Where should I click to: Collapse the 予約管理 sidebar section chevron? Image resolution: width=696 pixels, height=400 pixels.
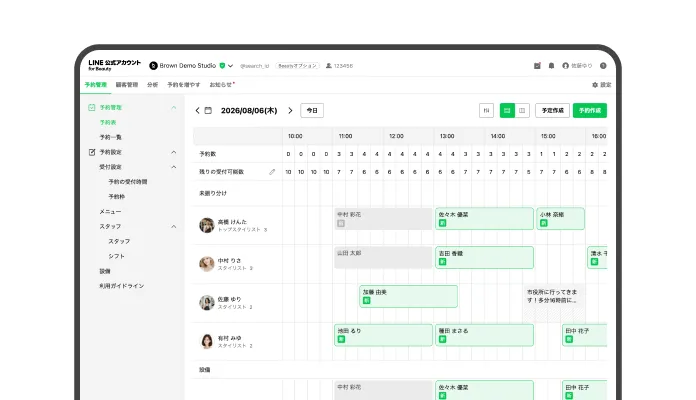coord(174,107)
